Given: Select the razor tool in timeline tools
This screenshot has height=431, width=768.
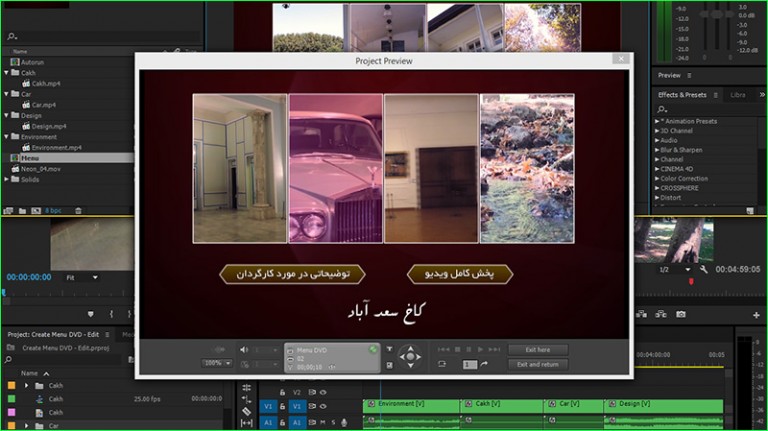Looking at the screenshot, I should tap(246, 411).
